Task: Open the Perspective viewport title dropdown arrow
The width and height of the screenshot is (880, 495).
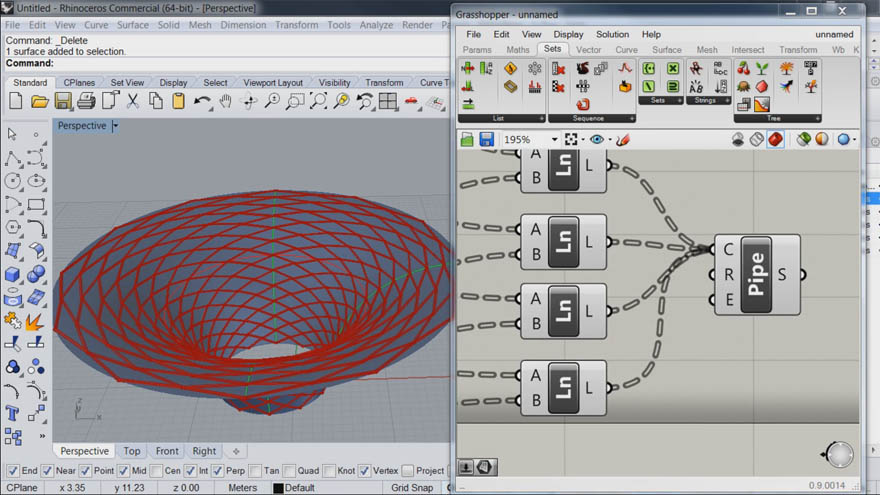Action: [115, 126]
